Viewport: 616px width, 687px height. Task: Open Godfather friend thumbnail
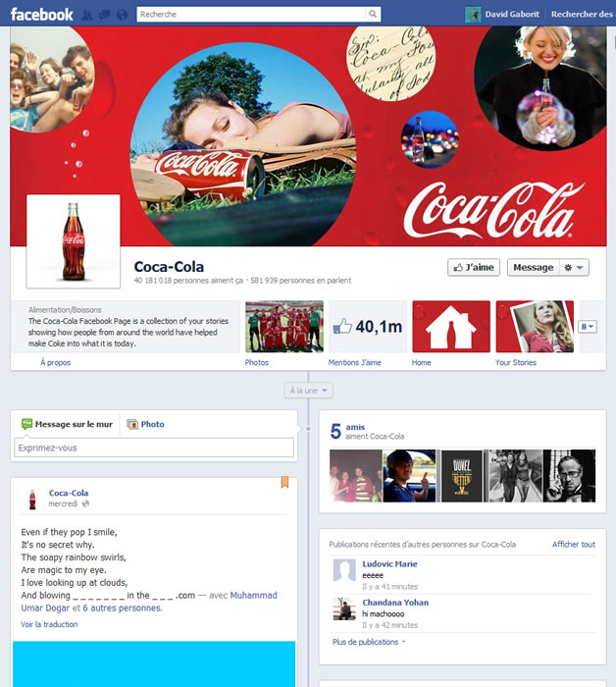click(569, 475)
